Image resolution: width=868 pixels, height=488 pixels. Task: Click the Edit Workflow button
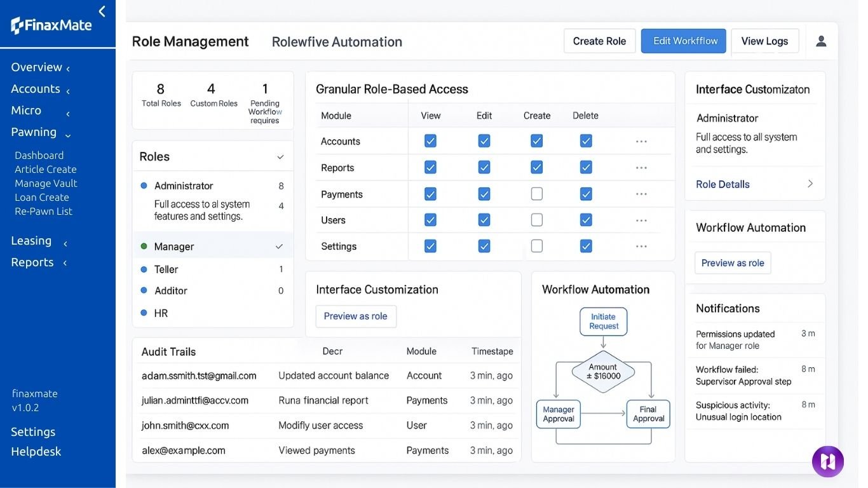tap(684, 41)
